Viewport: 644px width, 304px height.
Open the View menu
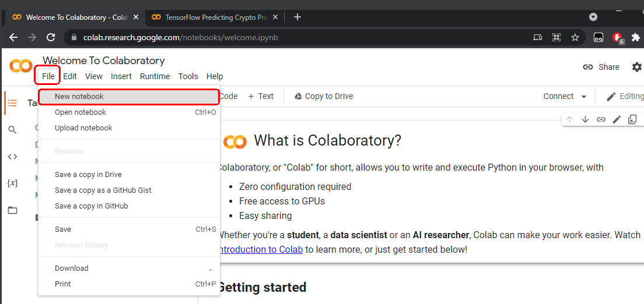coord(94,76)
